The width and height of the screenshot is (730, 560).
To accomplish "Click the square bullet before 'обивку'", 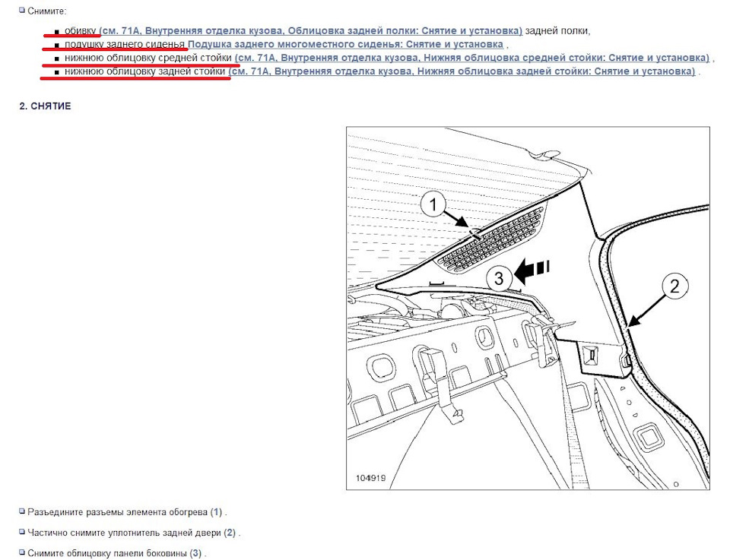I will pyautogui.click(x=57, y=32).
